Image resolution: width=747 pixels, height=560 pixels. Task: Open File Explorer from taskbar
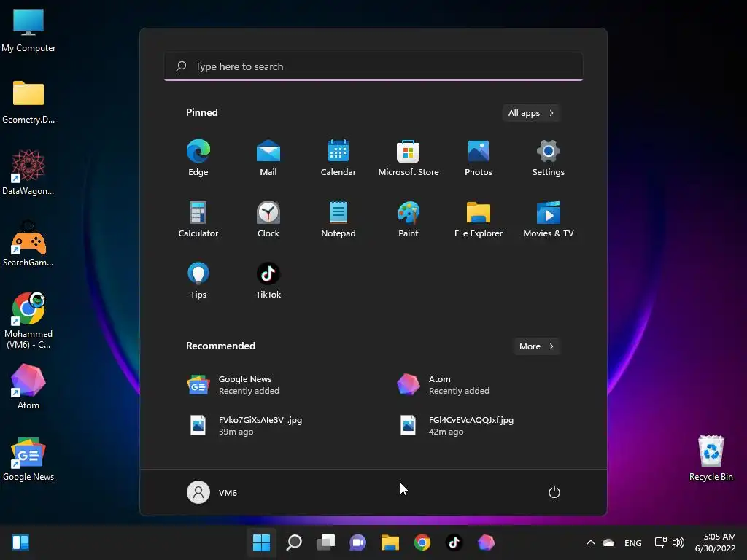click(x=390, y=542)
